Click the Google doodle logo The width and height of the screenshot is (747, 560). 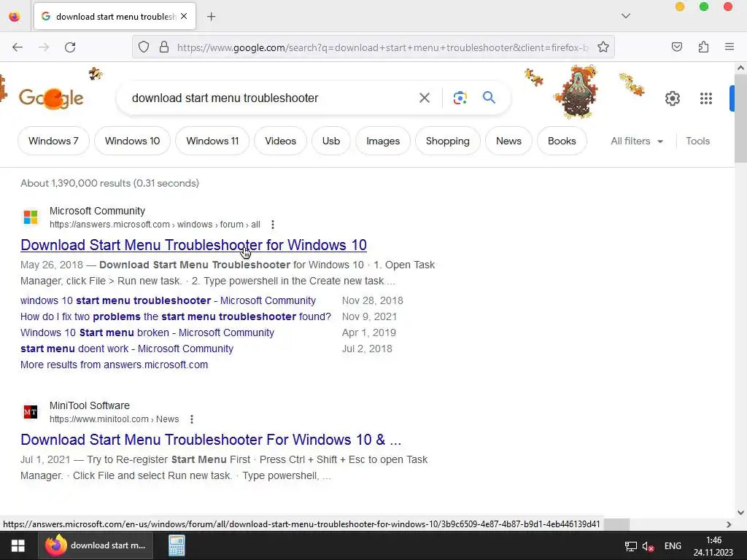(x=51, y=98)
